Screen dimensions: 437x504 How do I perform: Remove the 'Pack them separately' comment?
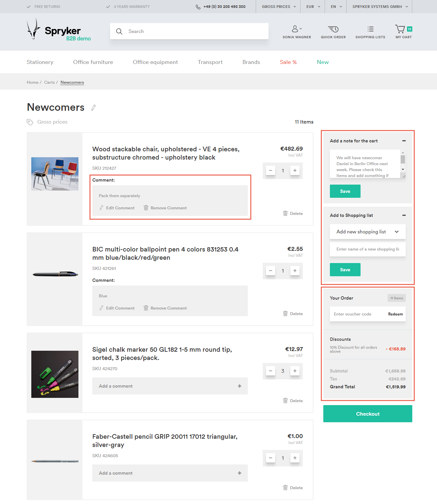pyautogui.click(x=165, y=208)
